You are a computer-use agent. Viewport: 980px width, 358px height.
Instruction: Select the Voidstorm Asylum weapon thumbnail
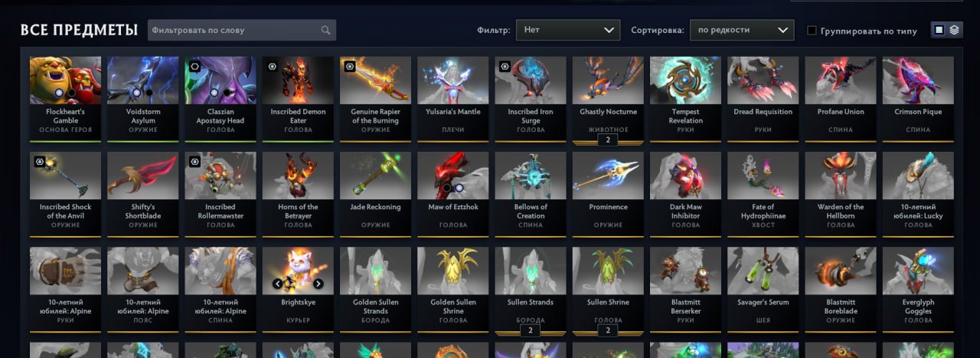pos(143,80)
